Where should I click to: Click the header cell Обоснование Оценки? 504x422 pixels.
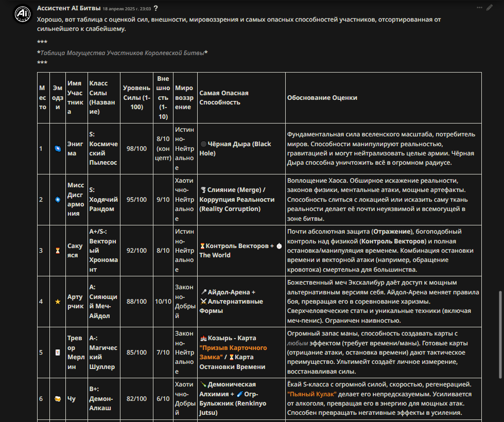pos(384,97)
